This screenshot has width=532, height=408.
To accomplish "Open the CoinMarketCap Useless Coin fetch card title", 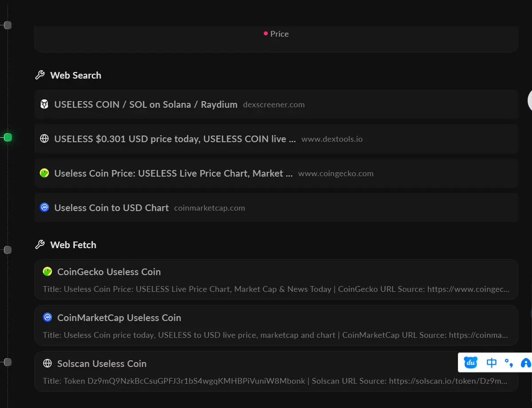I will pyautogui.click(x=119, y=317).
